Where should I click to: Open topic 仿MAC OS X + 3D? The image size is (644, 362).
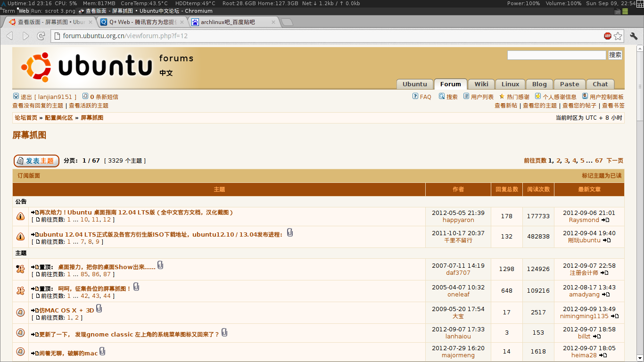point(66,311)
